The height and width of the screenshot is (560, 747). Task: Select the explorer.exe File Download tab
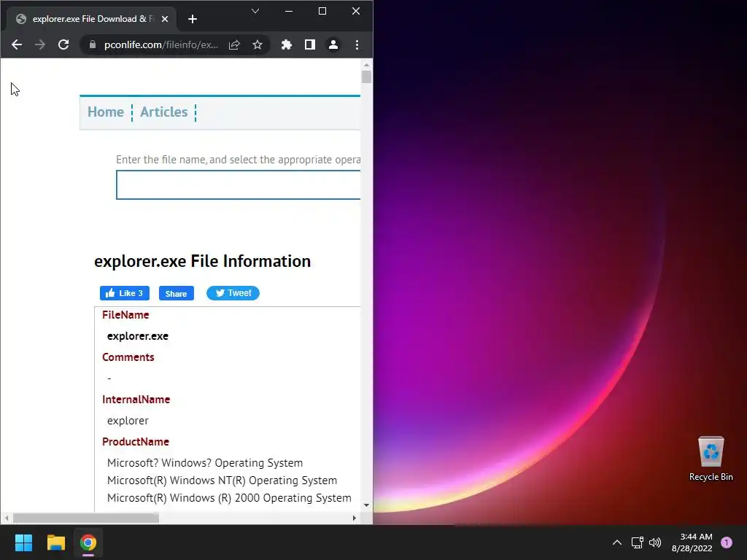[91, 19]
